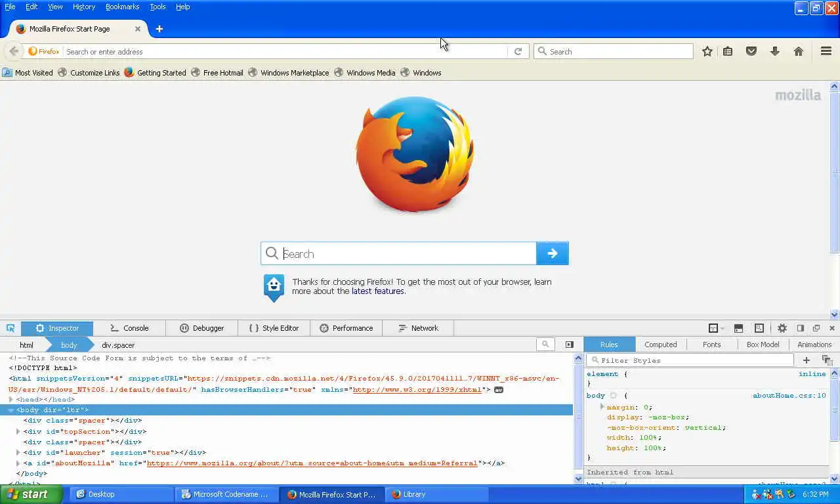Open Most Visited bookmarks folder
This screenshot has height=504, width=840.
point(28,73)
